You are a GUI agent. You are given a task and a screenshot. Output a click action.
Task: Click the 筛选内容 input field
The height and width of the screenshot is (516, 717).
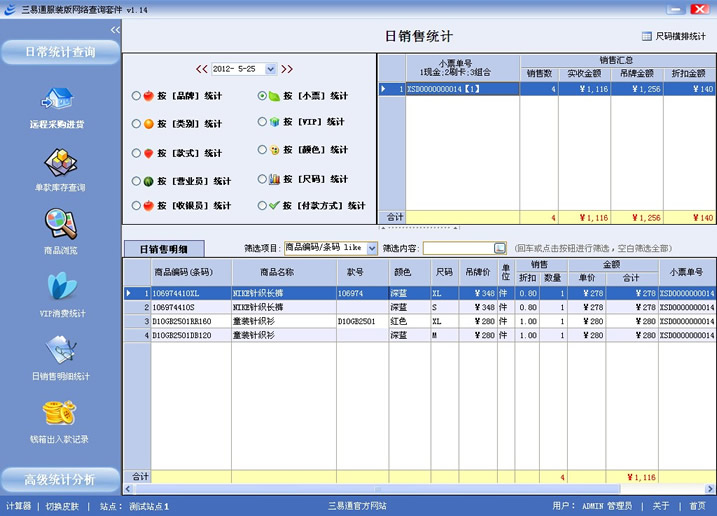pyautogui.click(x=458, y=248)
